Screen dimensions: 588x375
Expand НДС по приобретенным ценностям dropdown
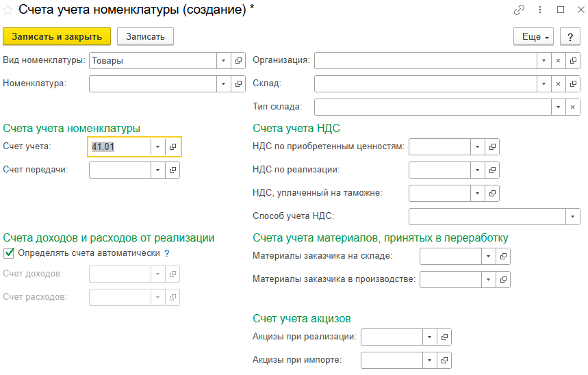click(477, 146)
